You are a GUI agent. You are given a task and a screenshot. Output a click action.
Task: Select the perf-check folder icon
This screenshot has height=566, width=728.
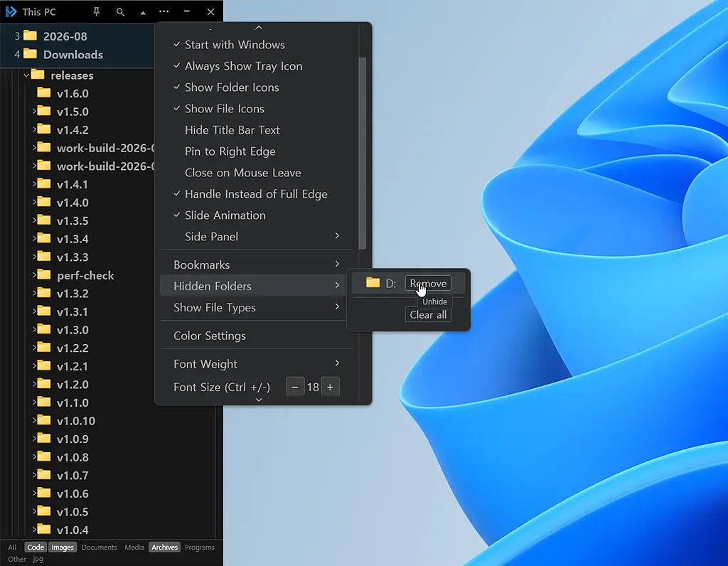click(x=44, y=274)
